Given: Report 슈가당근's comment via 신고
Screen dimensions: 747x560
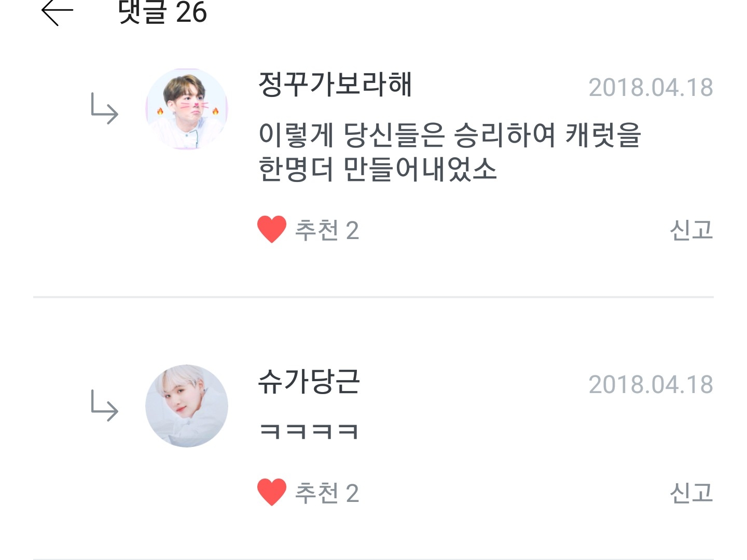Looking at the screenshot, I should (x=691, y=493).
